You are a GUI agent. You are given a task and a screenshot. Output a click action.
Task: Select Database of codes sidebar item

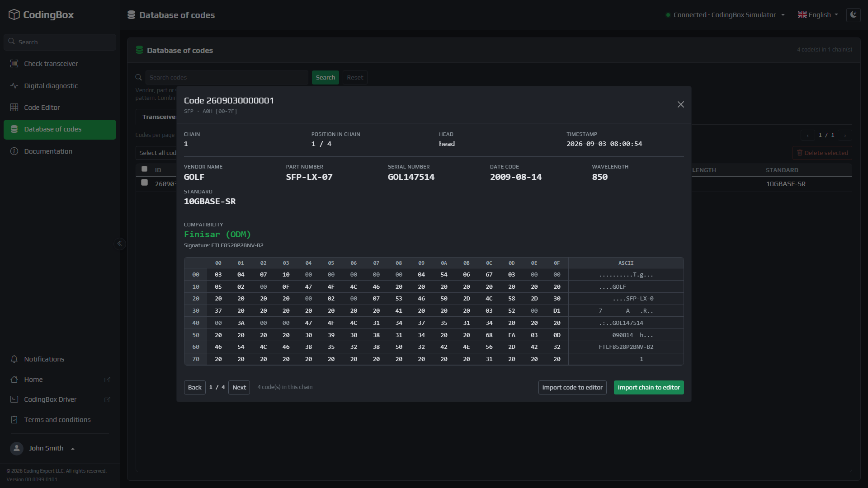point(60,129)
